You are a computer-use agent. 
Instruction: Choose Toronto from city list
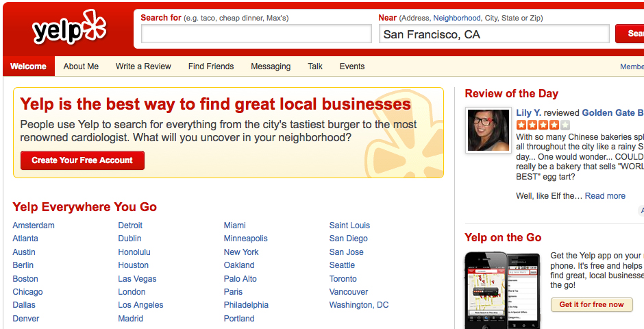pos(343,278)
